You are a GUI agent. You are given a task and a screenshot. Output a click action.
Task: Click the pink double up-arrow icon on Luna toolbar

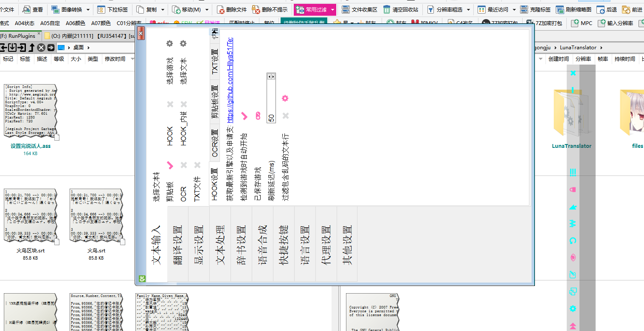click(573, 326)
